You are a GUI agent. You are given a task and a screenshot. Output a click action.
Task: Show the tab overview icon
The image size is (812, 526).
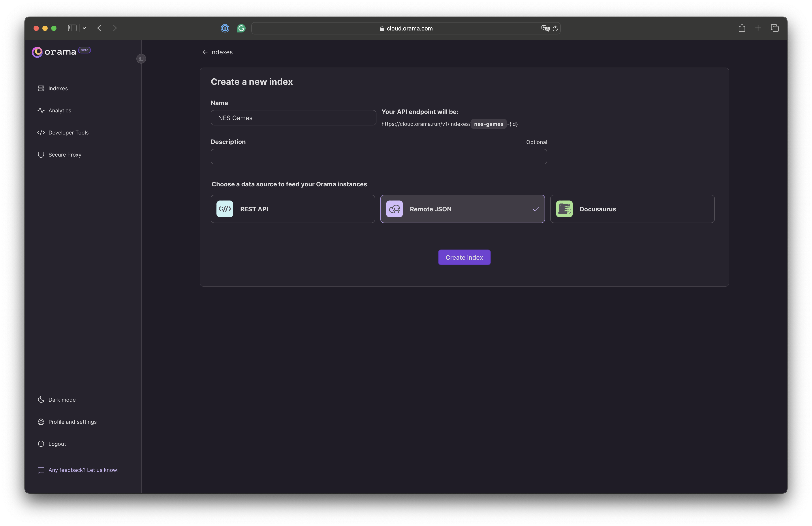coord(775,28)
